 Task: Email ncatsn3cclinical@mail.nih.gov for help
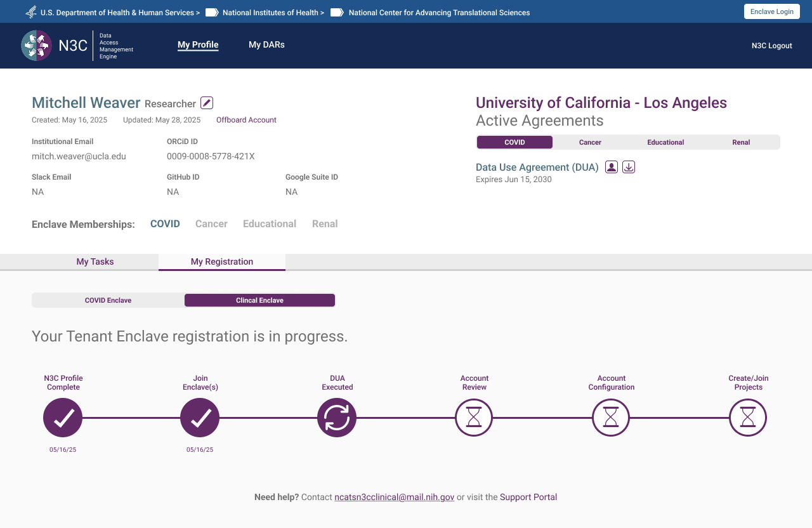(394, 497)
